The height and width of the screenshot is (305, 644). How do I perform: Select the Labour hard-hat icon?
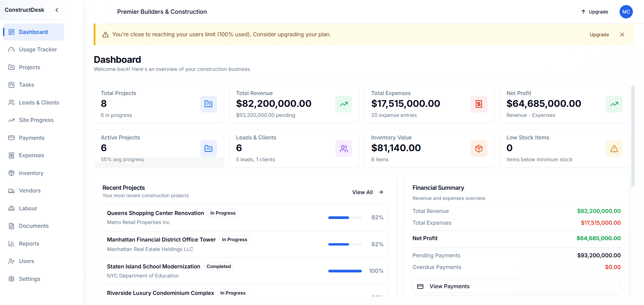[11, 208]
